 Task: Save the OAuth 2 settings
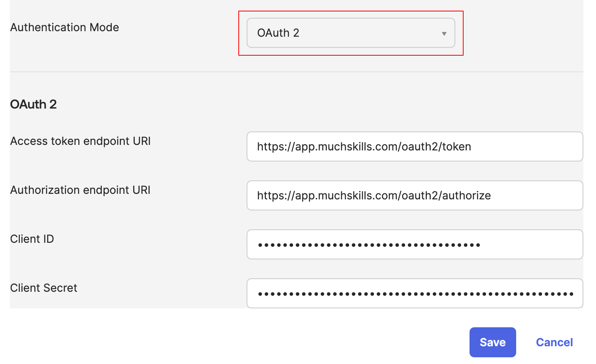pyautogui.click(x=492, y=342)
